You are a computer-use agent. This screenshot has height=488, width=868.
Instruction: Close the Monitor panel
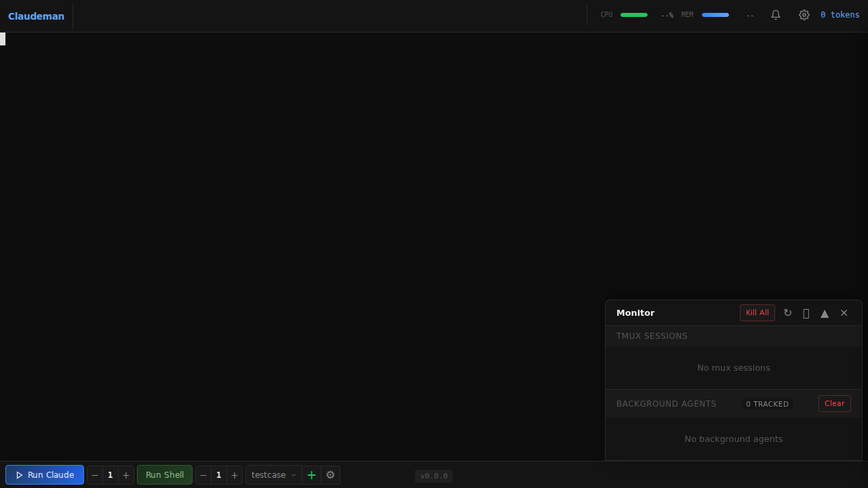pos(844,313)
